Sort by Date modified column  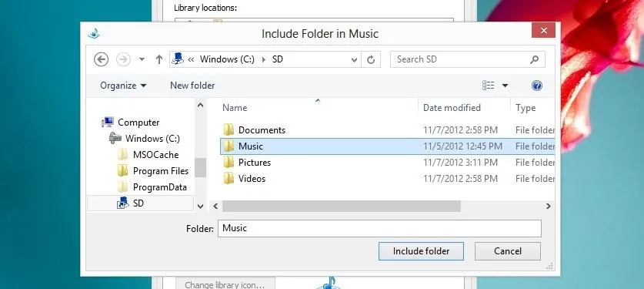(x=452, y=108)
